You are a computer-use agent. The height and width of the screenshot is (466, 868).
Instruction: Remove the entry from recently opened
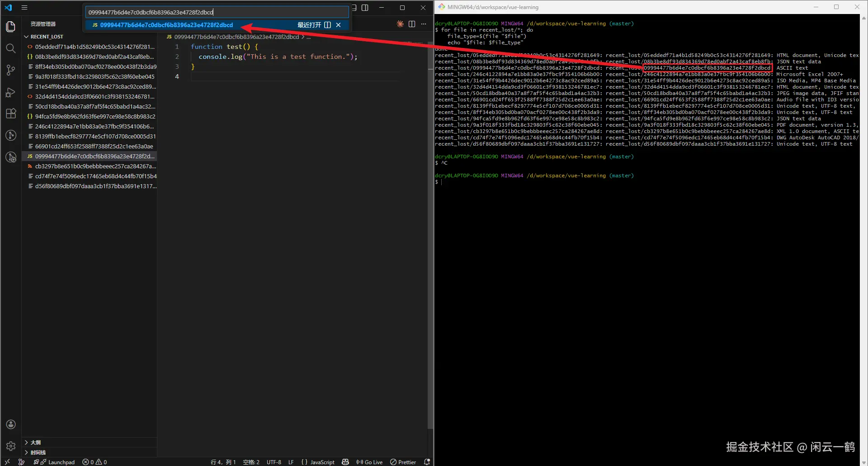pos(339,25)
